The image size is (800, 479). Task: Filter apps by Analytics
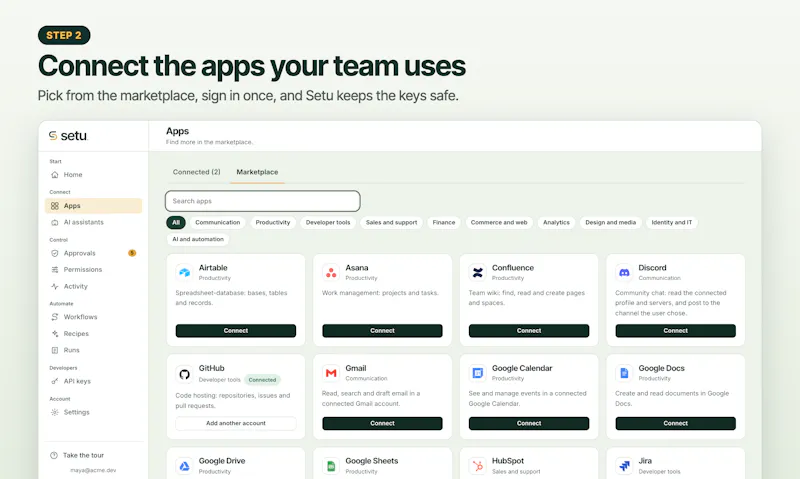pyautogui.click(x=556, y=222)
